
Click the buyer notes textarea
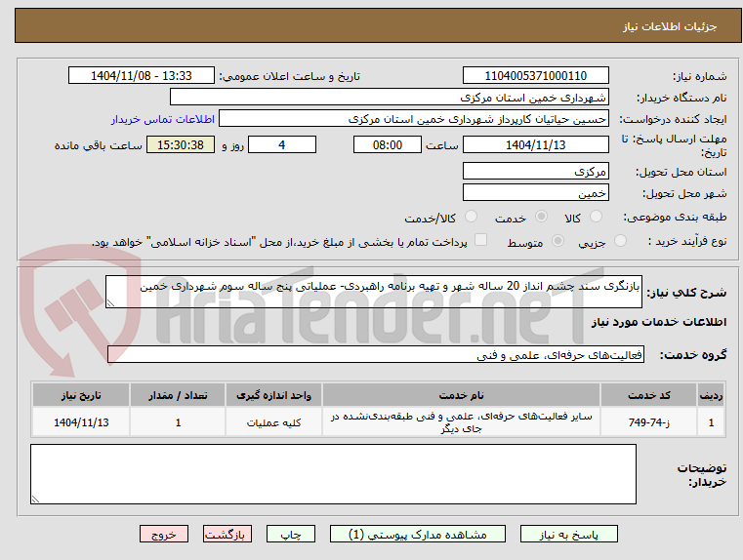[x=333, y=474]
